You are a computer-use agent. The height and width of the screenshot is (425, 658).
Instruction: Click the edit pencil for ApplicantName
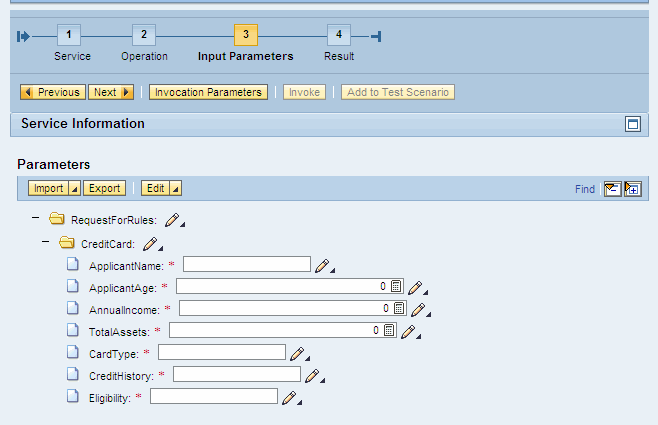[322, 265]
